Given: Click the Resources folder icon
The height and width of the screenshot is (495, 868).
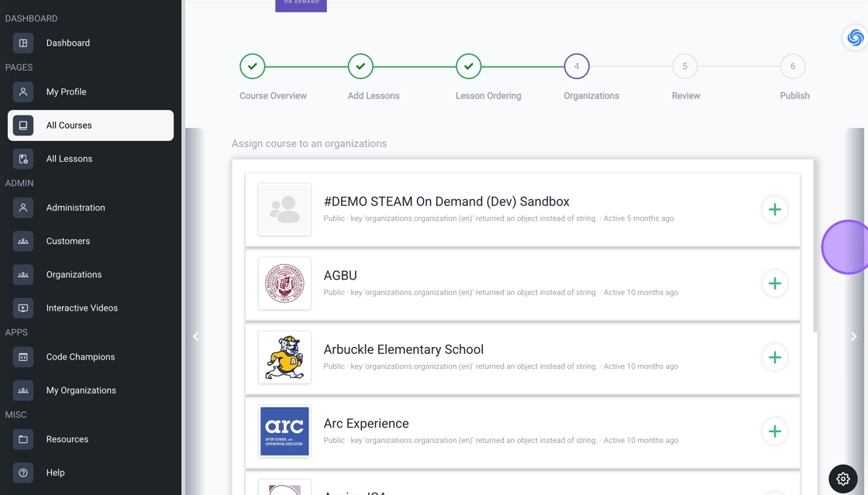Looking at the screenshot, I should [23, 439].
